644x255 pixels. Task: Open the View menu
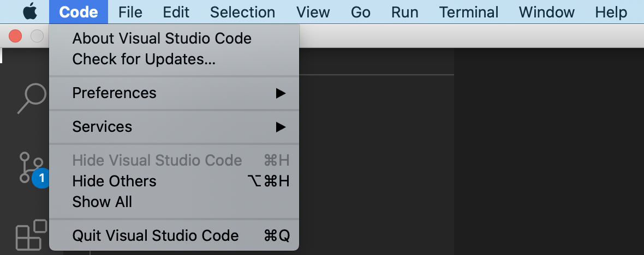pyautogui.click(x=313, y=12)
